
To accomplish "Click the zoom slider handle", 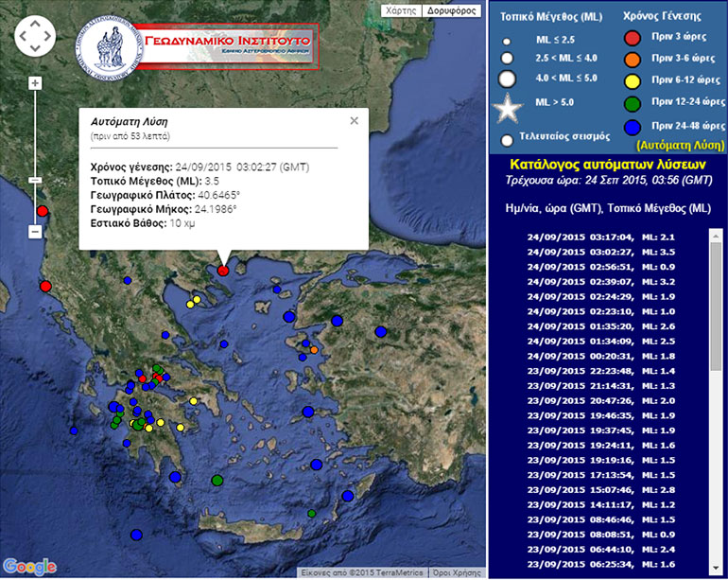I will pyautogui.click(x=36, y=180).
